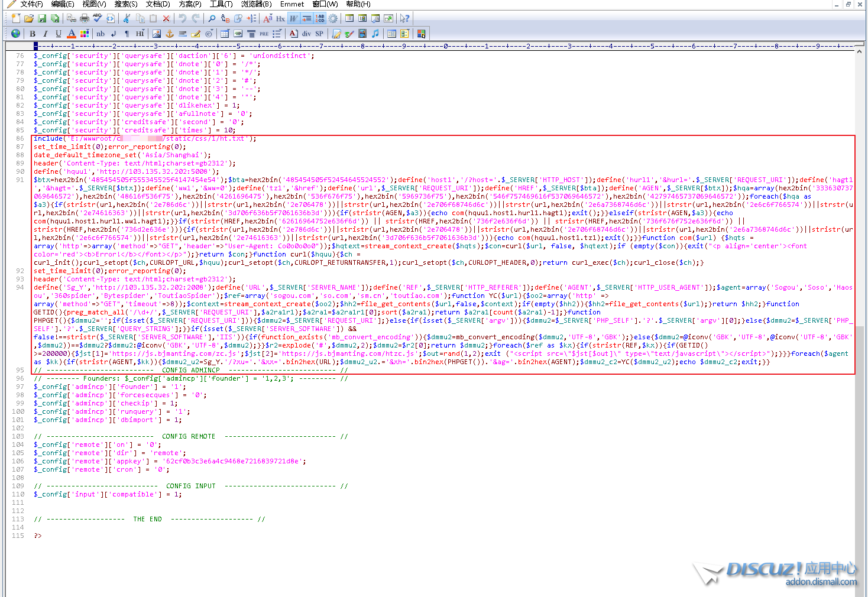
Task: Toggle line number display
Action: (320, 18)
